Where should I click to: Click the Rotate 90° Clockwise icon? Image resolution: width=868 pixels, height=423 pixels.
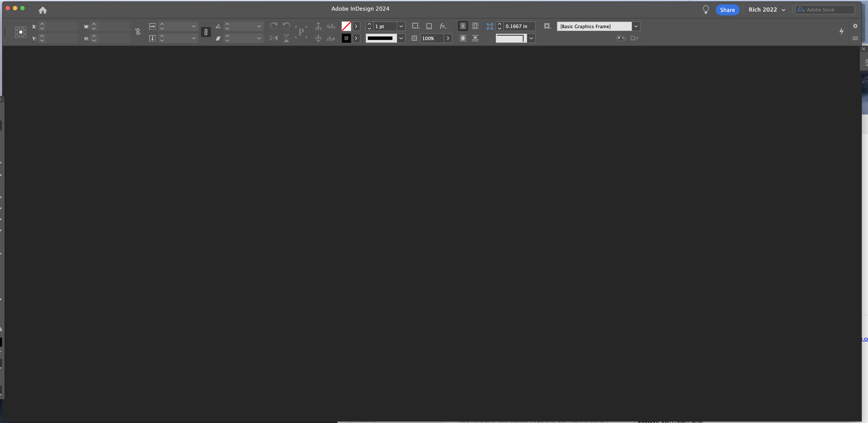[x=274, y=26]
